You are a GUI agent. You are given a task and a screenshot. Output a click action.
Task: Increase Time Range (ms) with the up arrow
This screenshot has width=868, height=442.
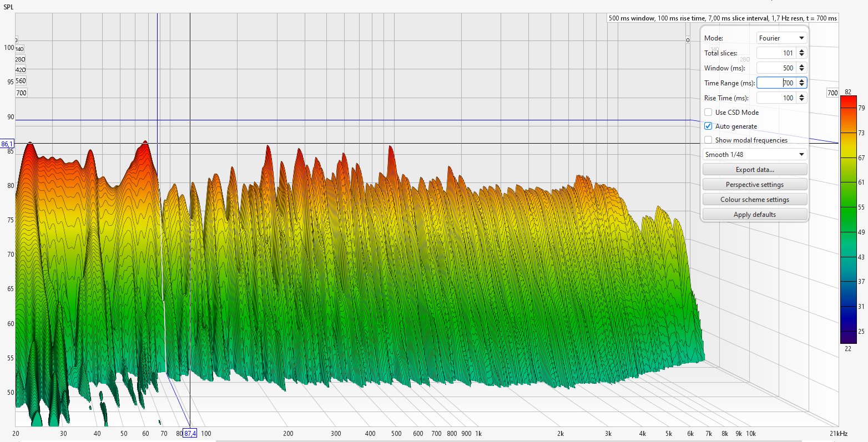click(801, 80)
